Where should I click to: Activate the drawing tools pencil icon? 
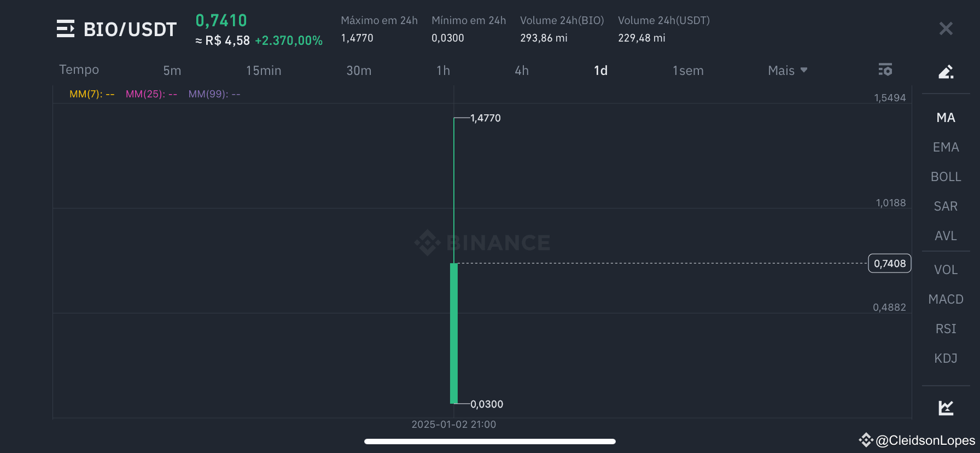pos(946,72)
